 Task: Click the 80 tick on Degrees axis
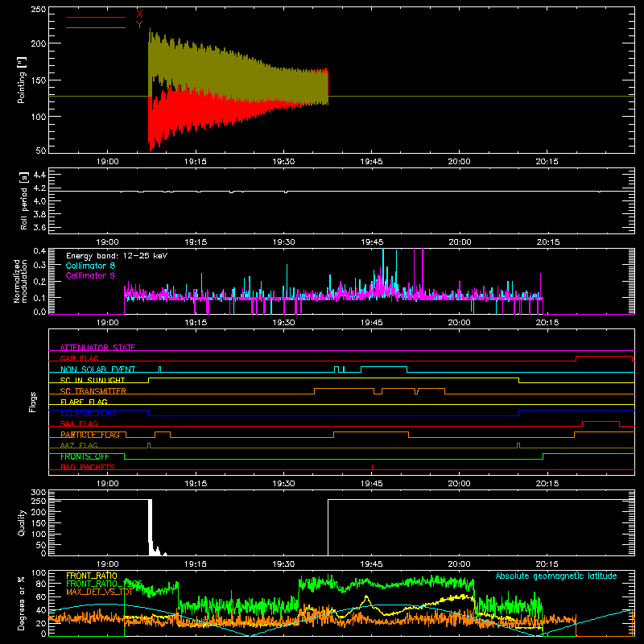pos(41,584)
